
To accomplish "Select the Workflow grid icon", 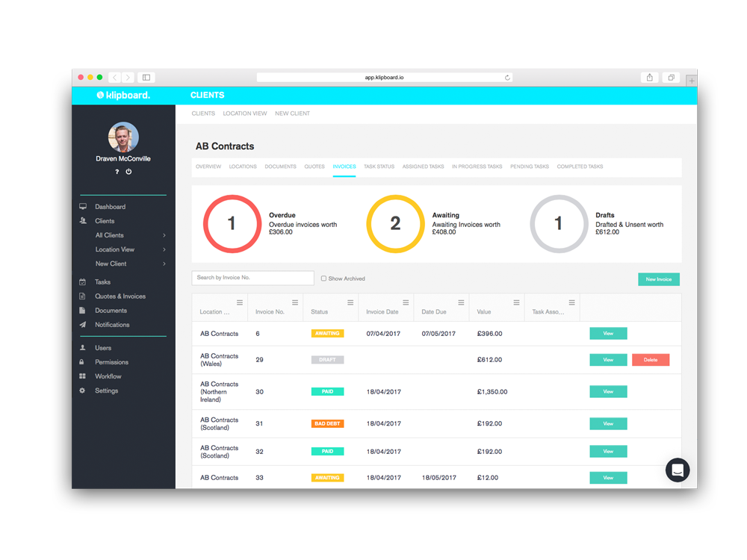I will (x=82, y=376).
